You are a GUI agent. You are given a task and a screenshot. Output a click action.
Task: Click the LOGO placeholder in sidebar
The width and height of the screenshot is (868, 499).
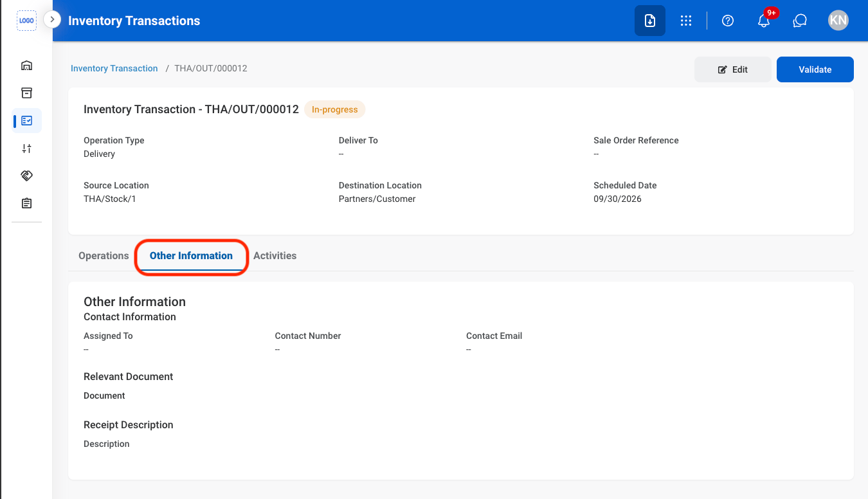(26, 21)
